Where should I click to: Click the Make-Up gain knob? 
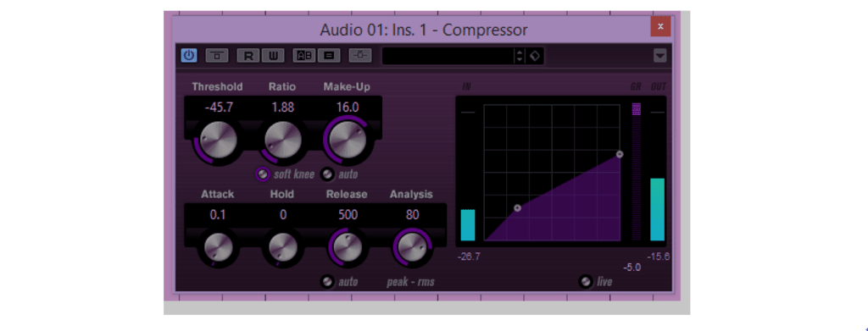click(348, 141)
